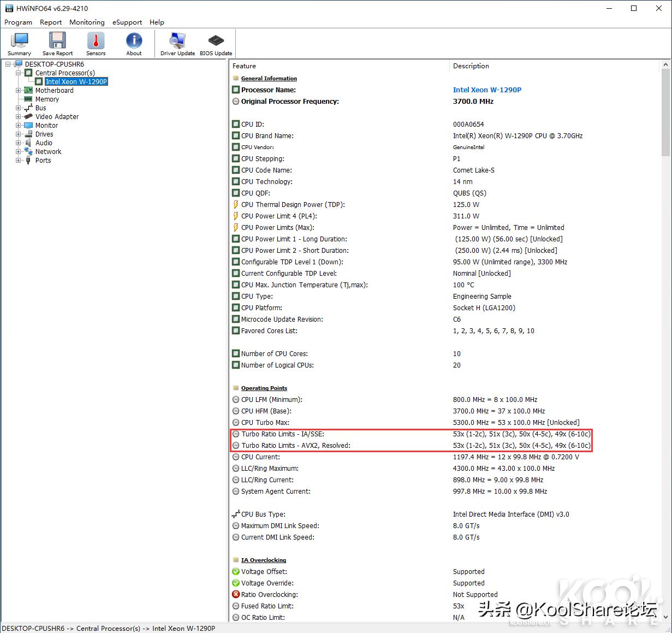
Task: Expand the Video Adapter tree node
Action: (18, 117)
